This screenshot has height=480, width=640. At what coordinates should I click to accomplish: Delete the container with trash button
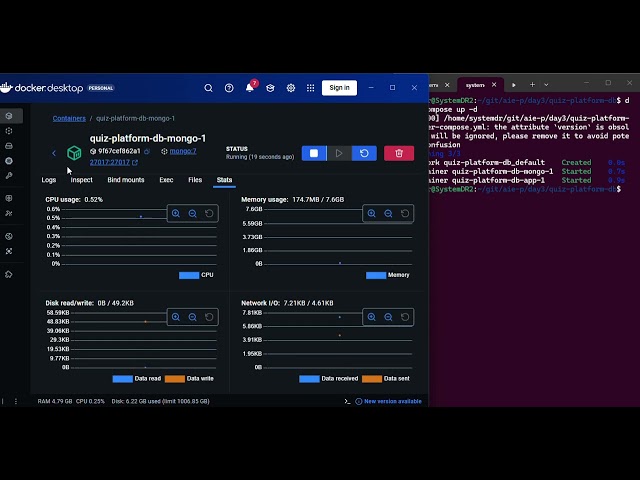[x=399, y=153]
